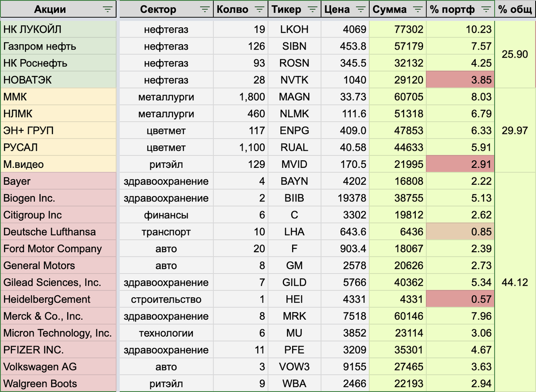Select the % общ column header
The height and width of the screenshot is (392, 536).
515,9
